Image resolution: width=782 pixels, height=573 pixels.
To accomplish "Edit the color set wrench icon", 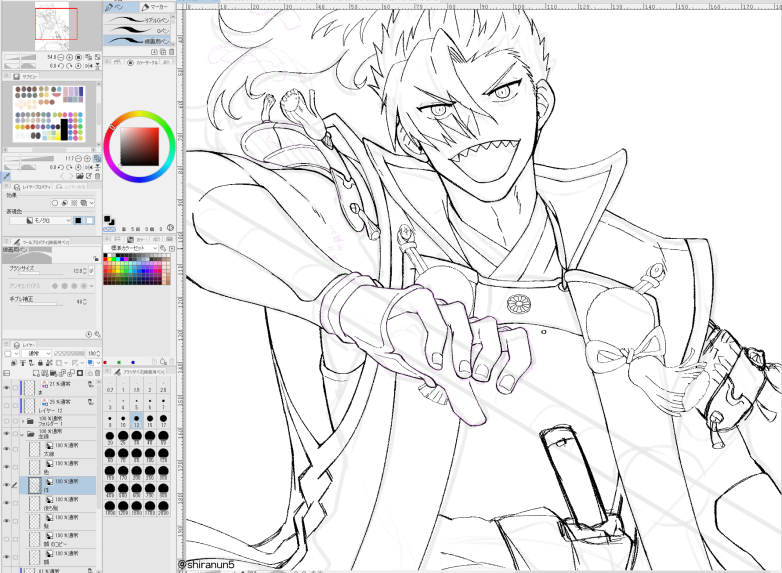I will [163, 248].
